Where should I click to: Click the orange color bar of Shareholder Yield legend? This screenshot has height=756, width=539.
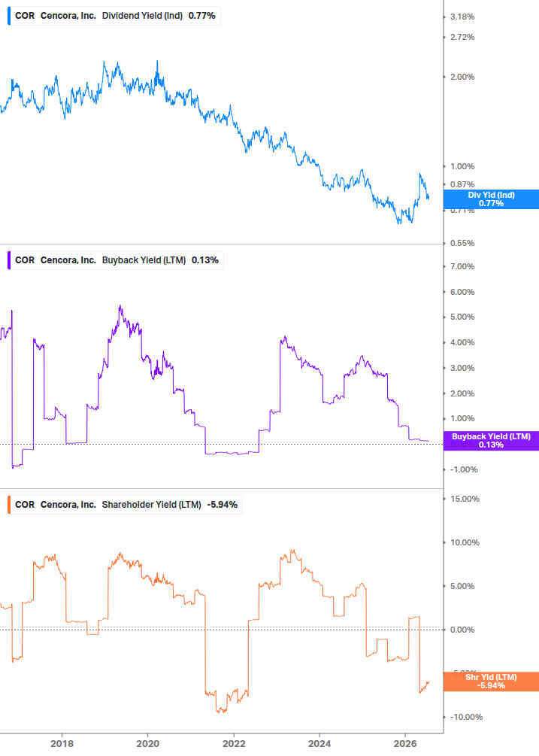click(x=9, y=505)
